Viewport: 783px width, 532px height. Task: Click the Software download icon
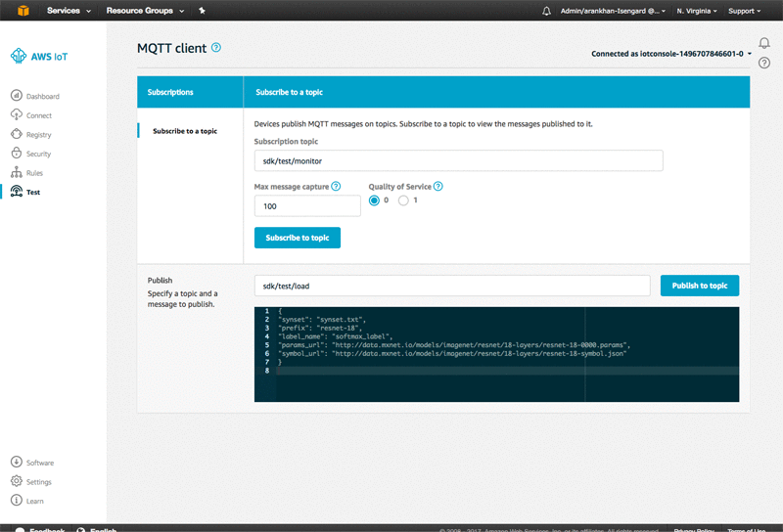click(17, 462)
